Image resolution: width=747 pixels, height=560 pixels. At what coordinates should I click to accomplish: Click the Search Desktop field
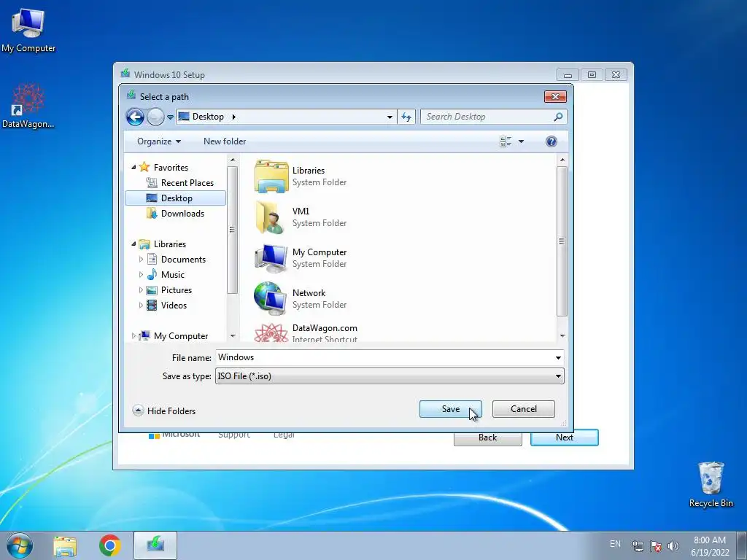pyautogui.click(x=494, y=117)
